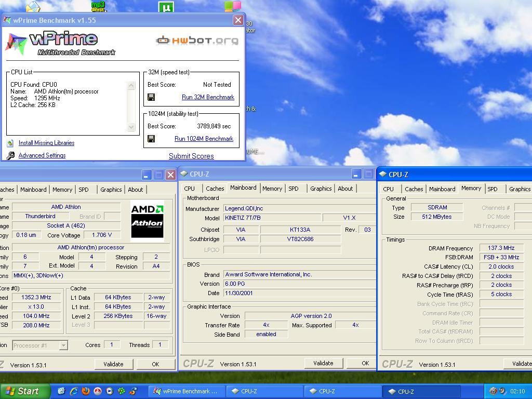Minimize the left CPU-Z window
The image size is (532, 399).
(146, 175)
